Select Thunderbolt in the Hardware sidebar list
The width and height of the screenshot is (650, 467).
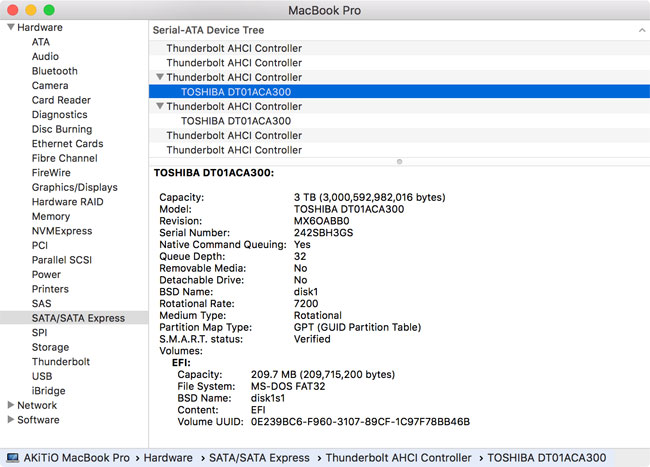60,362
